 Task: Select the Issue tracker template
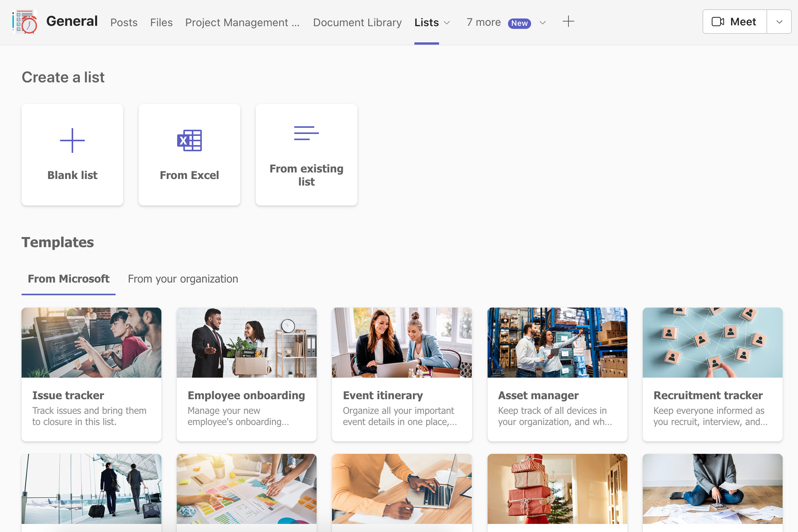(91, 395)
